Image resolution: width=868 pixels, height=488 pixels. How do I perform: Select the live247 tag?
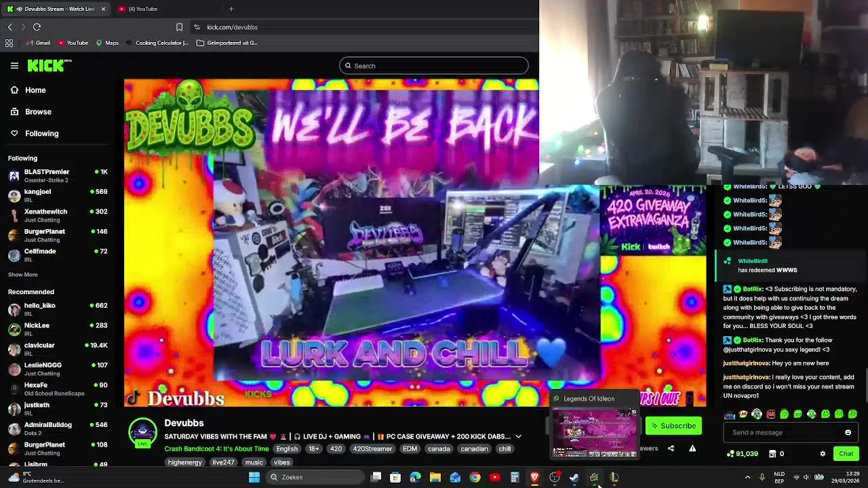(223, 462)
